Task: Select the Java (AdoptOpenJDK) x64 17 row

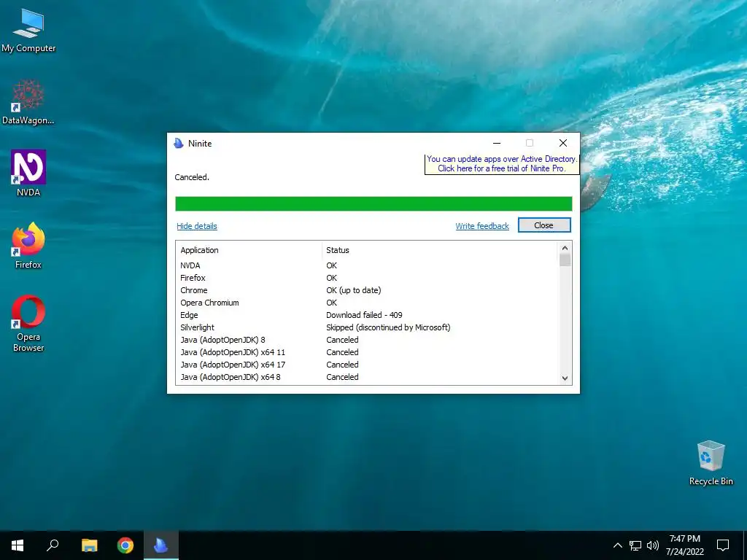Action: click(x=368, y=365)
